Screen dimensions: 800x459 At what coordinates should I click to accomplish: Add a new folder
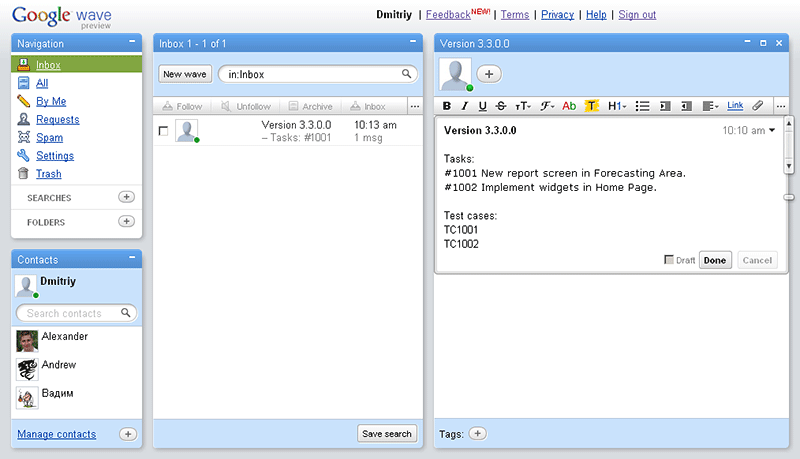(127, 221)
